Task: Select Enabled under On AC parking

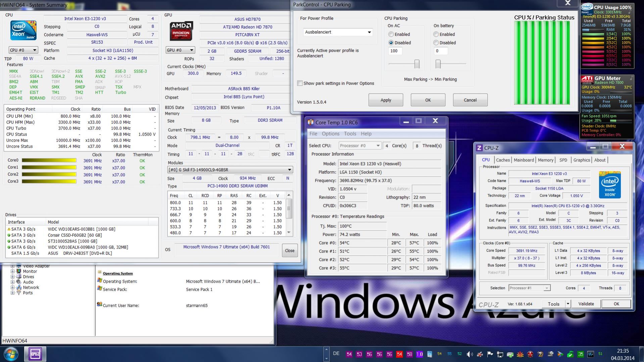Action: [391, 34]
